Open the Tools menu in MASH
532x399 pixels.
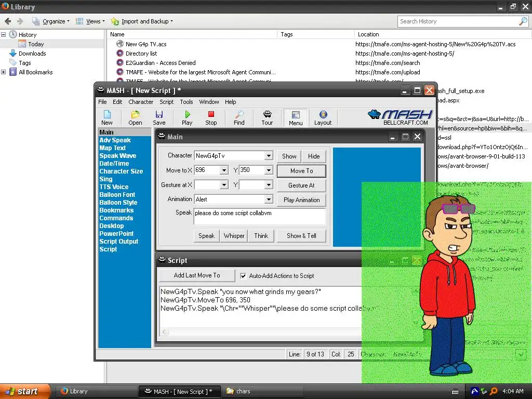tap(187, 102)
